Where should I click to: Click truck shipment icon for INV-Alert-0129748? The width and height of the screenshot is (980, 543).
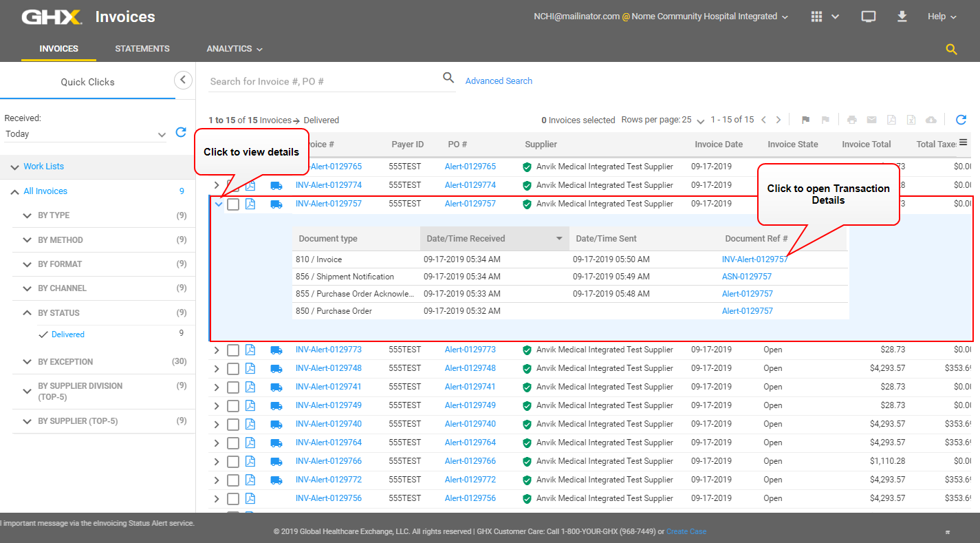[x=276, y=368]
